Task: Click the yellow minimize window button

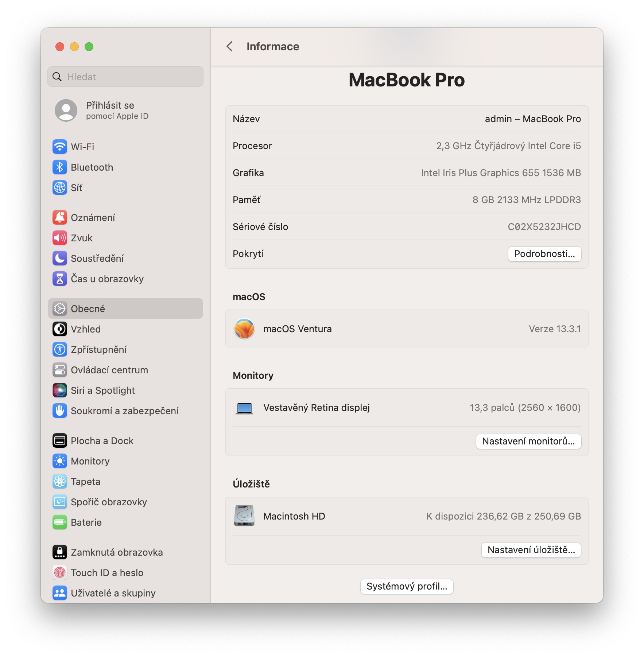Action: pos(74,47)
